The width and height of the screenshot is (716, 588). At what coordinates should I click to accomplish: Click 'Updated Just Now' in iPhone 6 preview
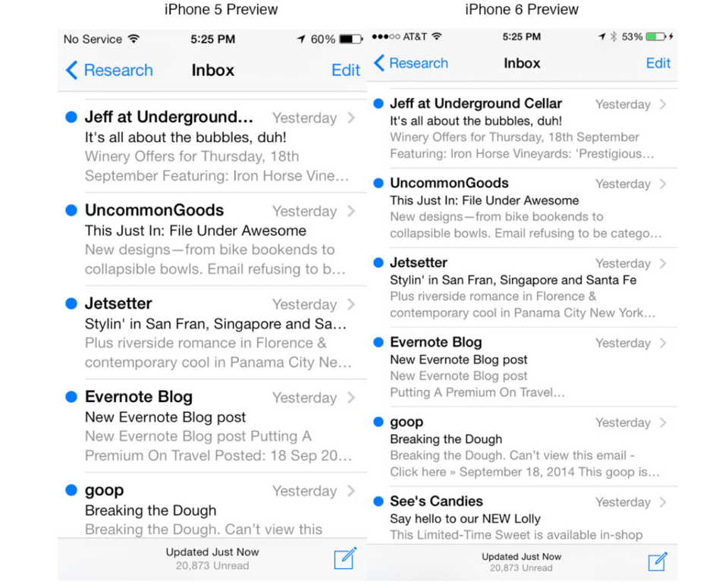click(x=522, y=556)
